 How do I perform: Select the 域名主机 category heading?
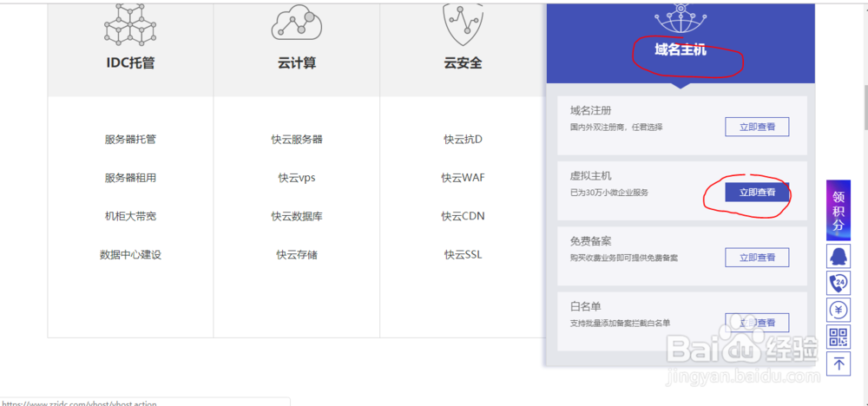(681, 51)
